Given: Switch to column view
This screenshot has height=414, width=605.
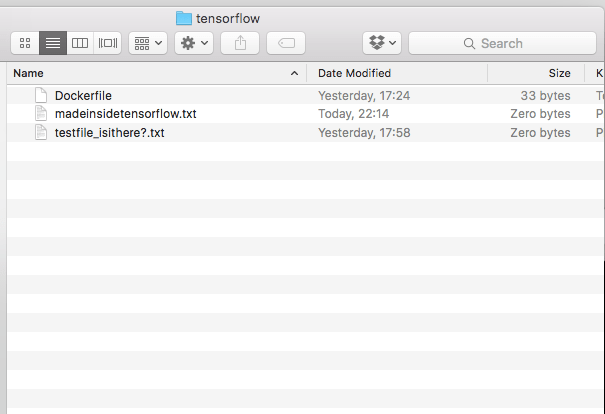Looking at the screenshot, I should [80, 43].
